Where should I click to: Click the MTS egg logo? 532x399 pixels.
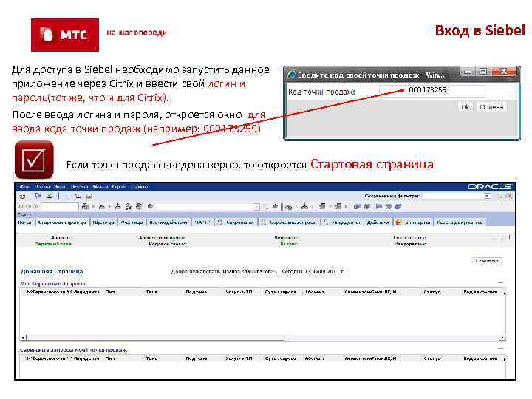coord(47,35)
